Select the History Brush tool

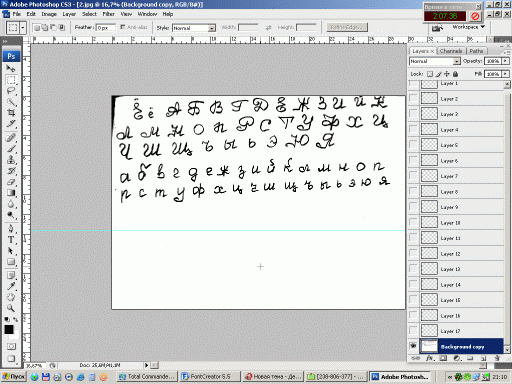[x=11, y=171]
